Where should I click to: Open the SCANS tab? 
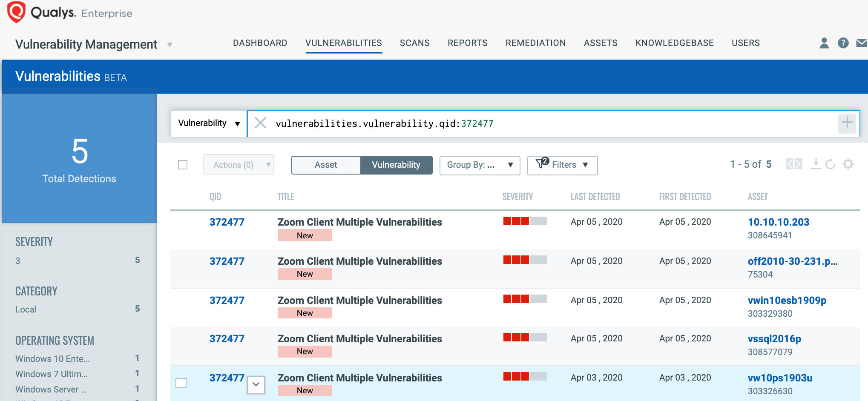[415, 43]
